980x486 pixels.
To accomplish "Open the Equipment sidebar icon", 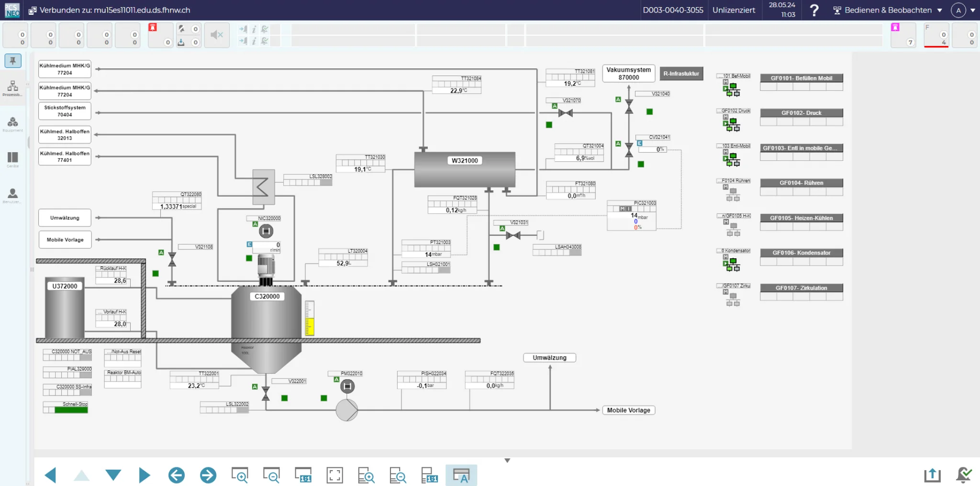I will 13,124.
